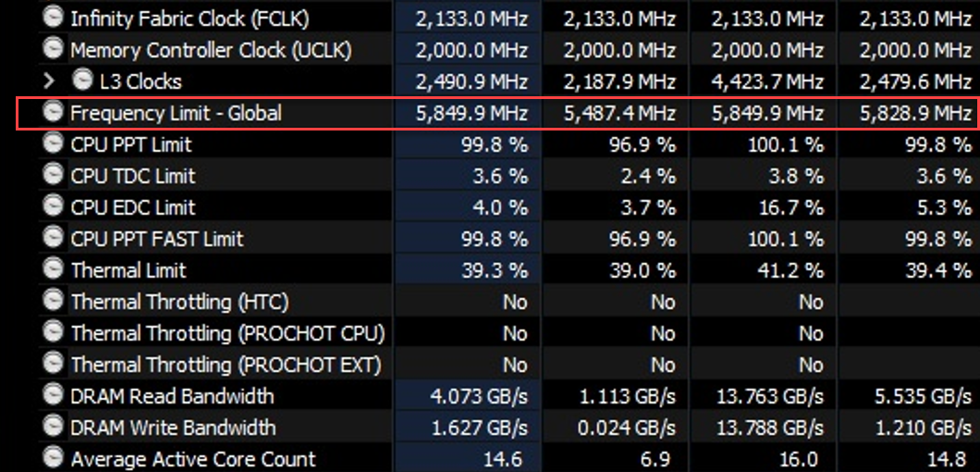The height and width of the screenshot is (472, 980).
Task: Click the 5.535 GB/s DRAM Read value
Action: (x=923, y=396)
